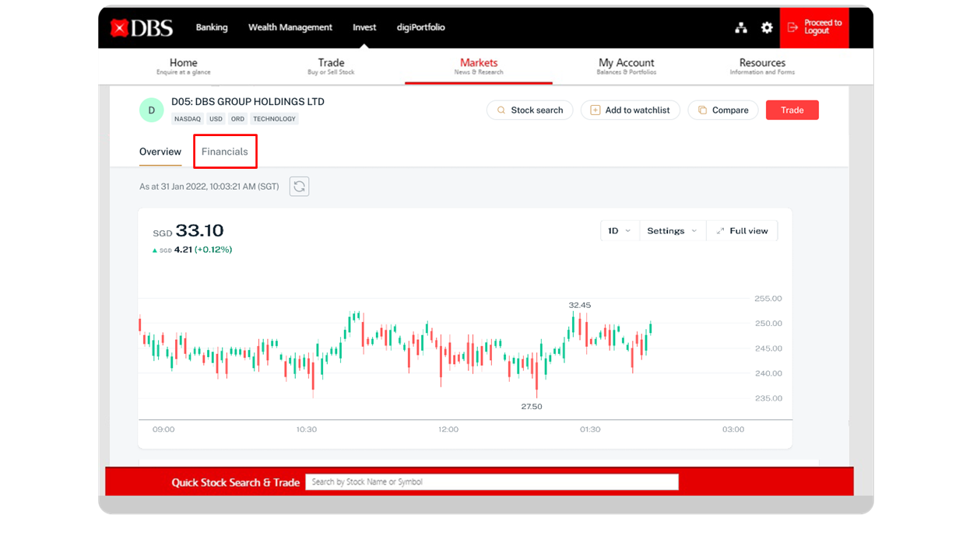This screenshot has height=560, width=973.
Task: Click the timestamp As at 31 Jan 2022
Action: 209,187
